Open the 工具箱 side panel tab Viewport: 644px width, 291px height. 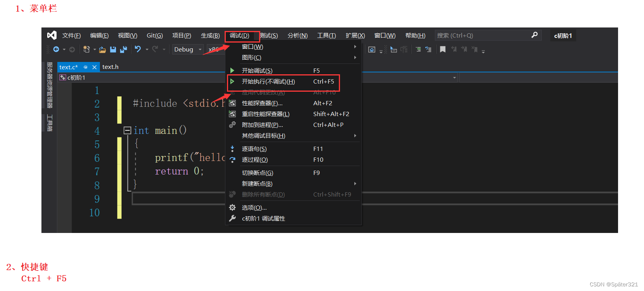pos(50,123)
